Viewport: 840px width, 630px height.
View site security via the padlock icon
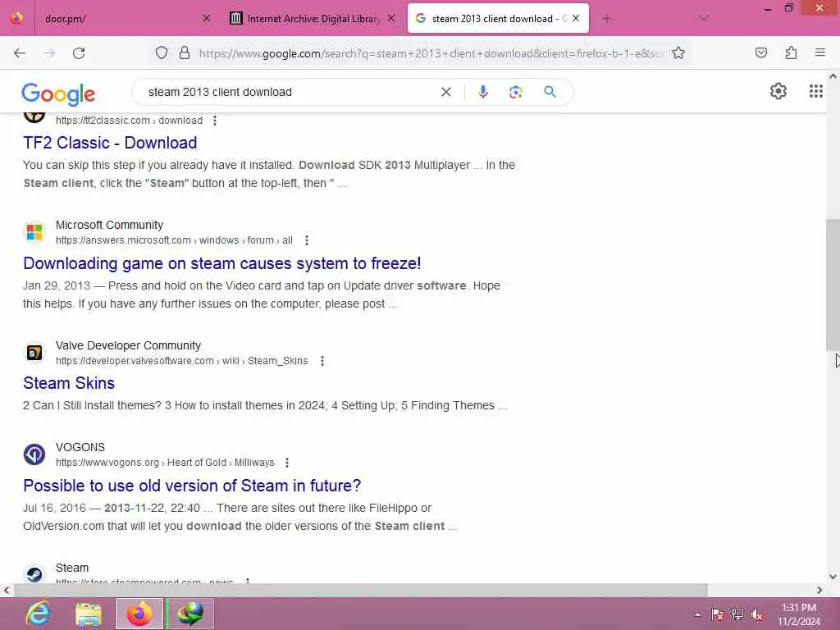pos(185,52)
